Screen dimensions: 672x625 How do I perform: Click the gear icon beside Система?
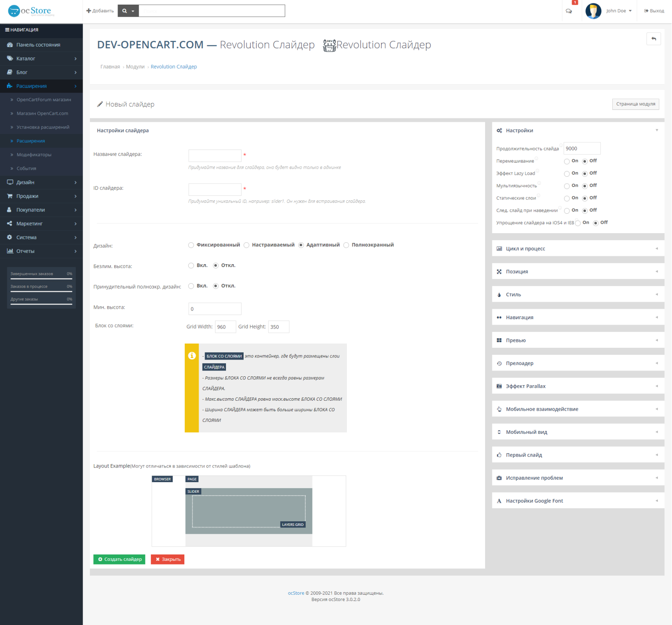pos(9,237)
